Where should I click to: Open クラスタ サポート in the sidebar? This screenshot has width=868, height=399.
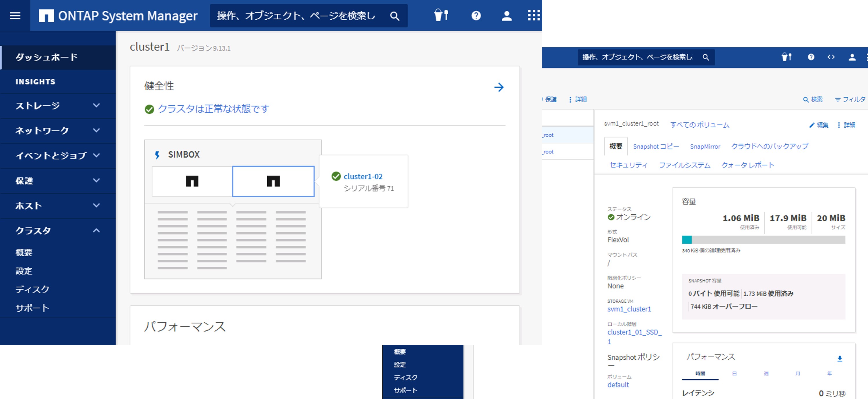pyautogui.click(x=32, y=308)
